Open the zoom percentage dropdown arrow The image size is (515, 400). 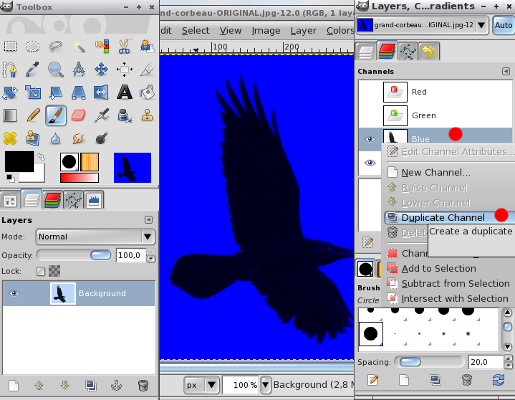pyautogui.click(x=265, y=385)
